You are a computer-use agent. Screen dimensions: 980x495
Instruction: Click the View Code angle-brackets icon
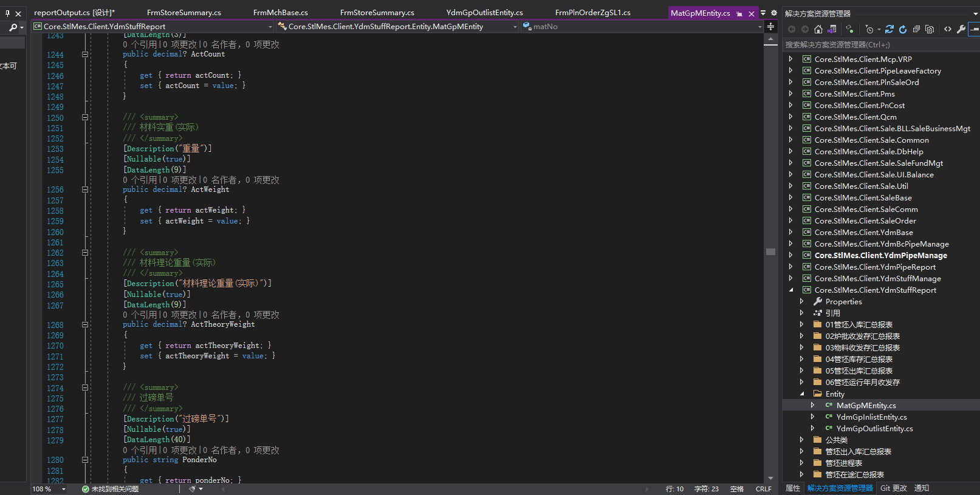pyautogui.click(x=948, y=29)
